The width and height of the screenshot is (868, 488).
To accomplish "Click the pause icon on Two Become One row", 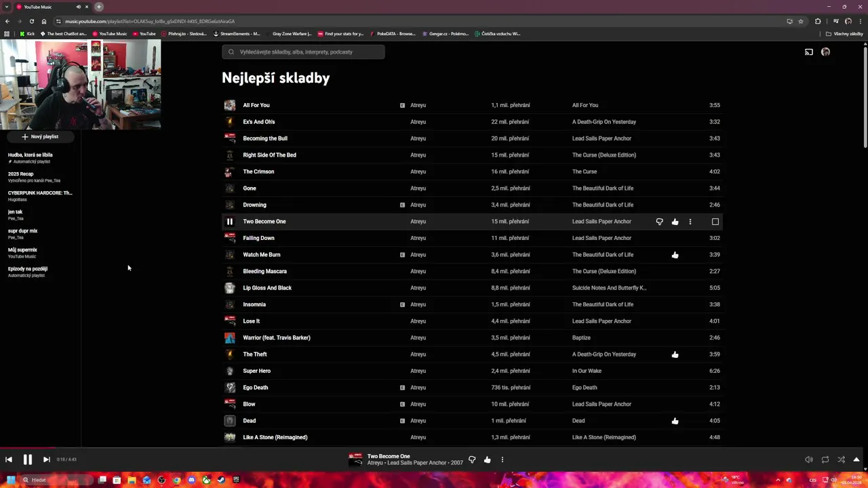I will coord(230,222).
